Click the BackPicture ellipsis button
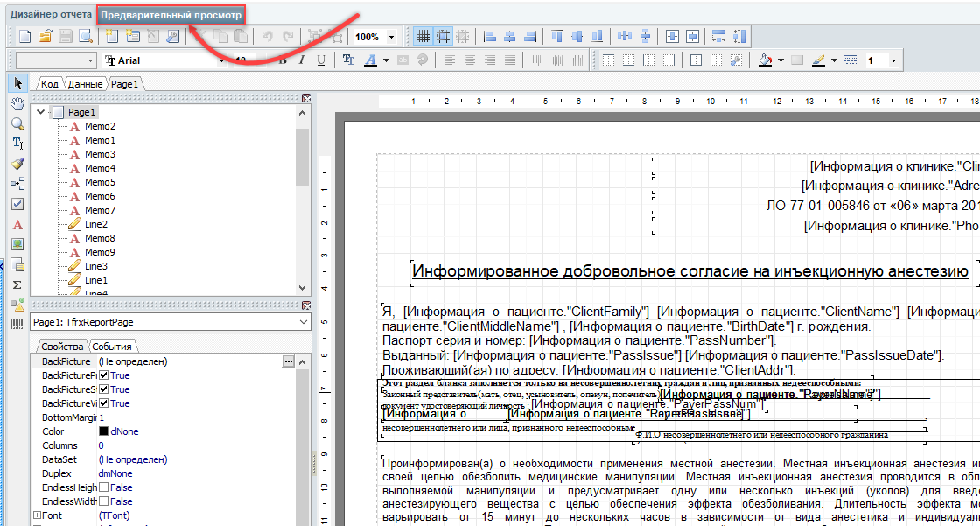The height and width of the screenshot is (526, 980). 288,361
